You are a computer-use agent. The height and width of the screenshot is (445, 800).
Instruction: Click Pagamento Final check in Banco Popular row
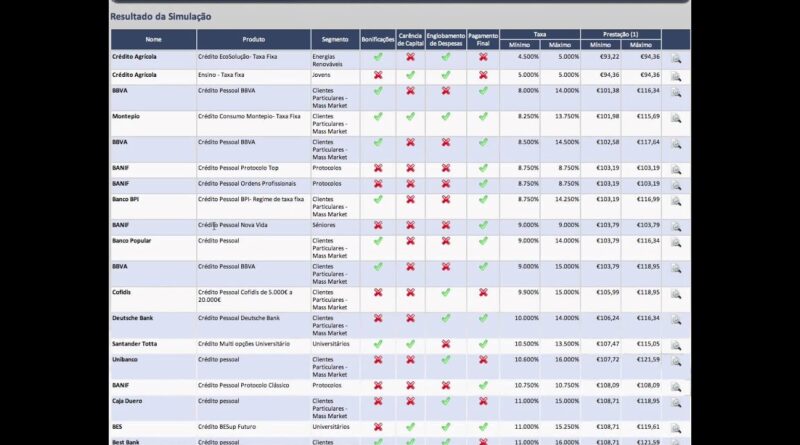[x=483, y=241]
